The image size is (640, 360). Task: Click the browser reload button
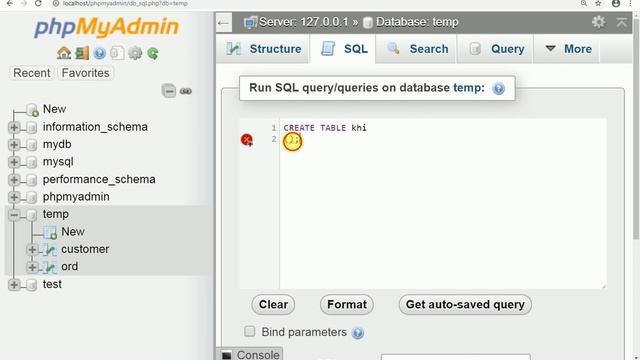pos(38,3)
